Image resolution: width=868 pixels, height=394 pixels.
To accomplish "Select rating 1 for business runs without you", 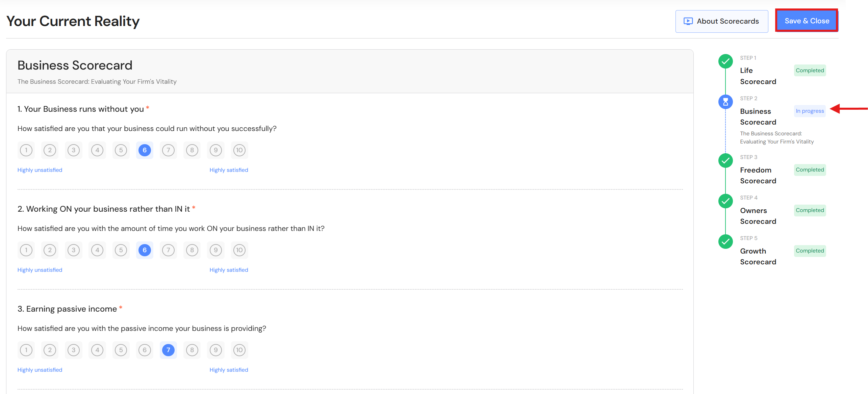I will (x=26, y=150).
